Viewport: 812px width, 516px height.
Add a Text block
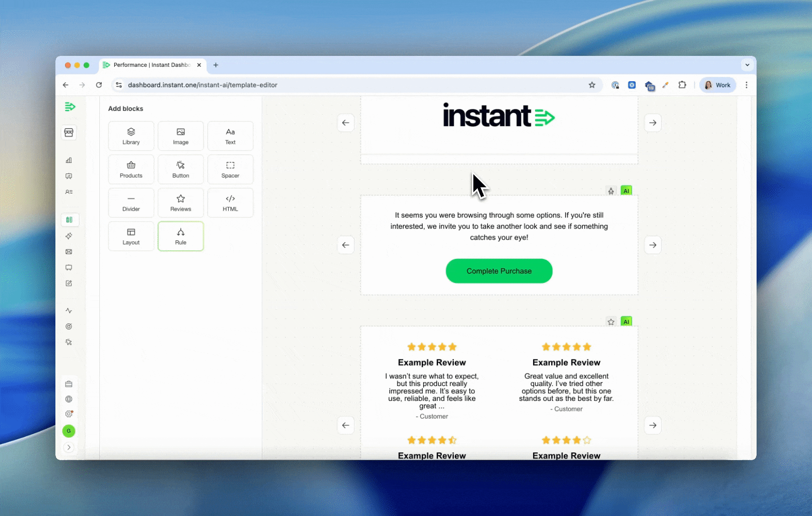[230, 136]
